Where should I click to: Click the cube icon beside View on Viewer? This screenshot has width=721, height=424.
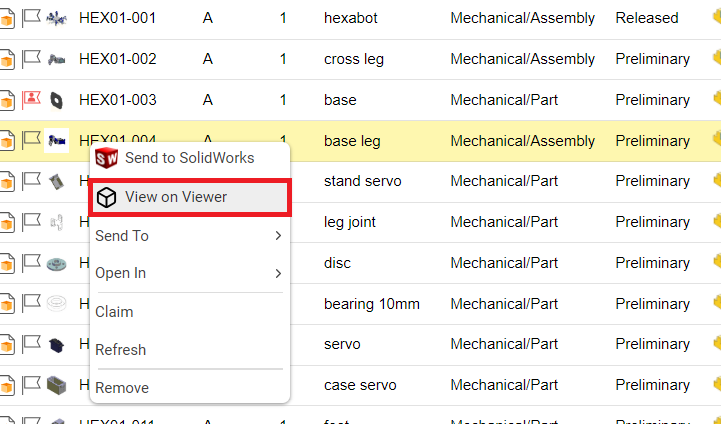click(x=106, y=197)
